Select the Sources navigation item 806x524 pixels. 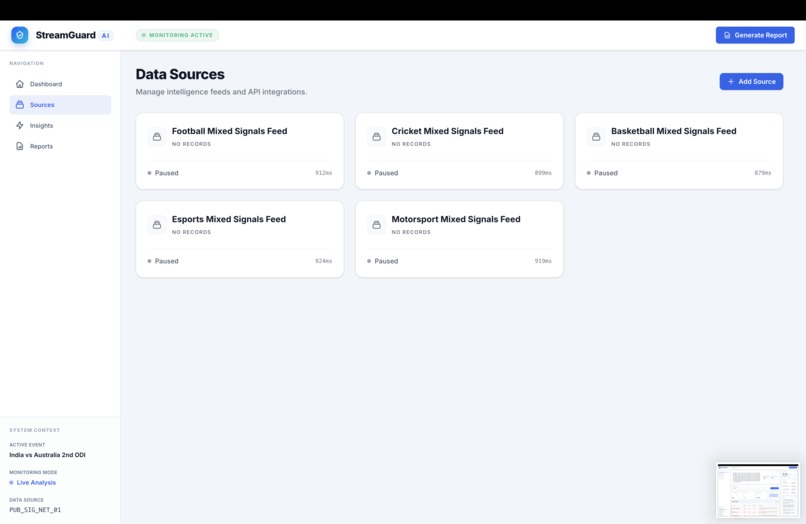60,104
